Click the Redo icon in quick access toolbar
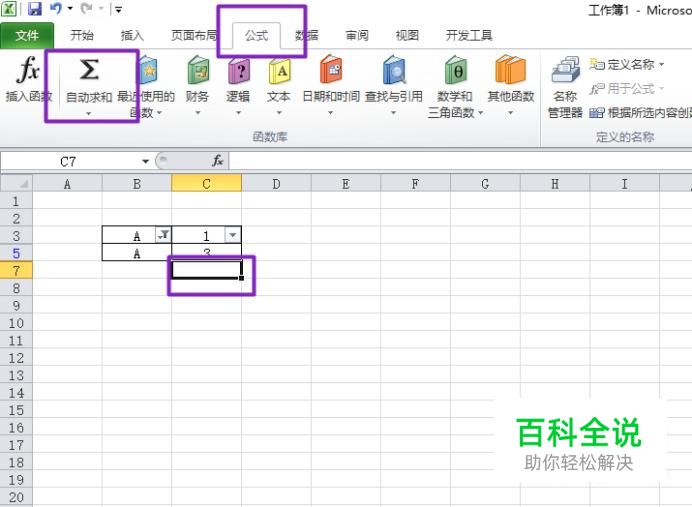This screenshot has height=507, width=692. (x=86, y=8)
